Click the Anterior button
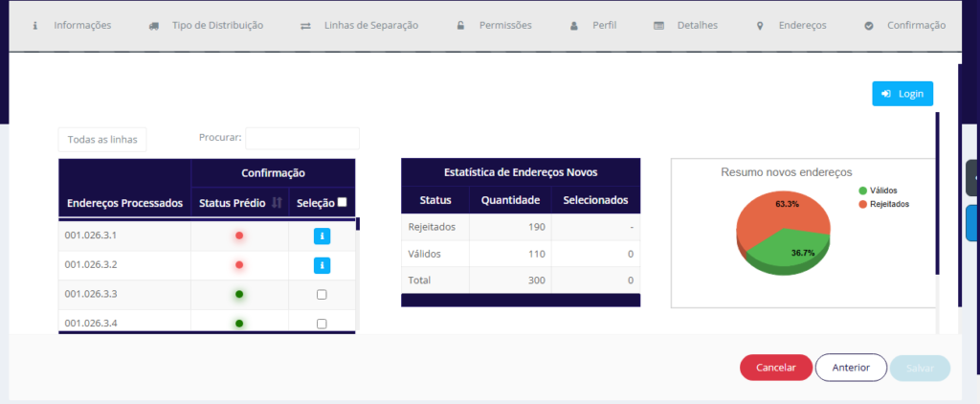 click(x=851, y=368)
